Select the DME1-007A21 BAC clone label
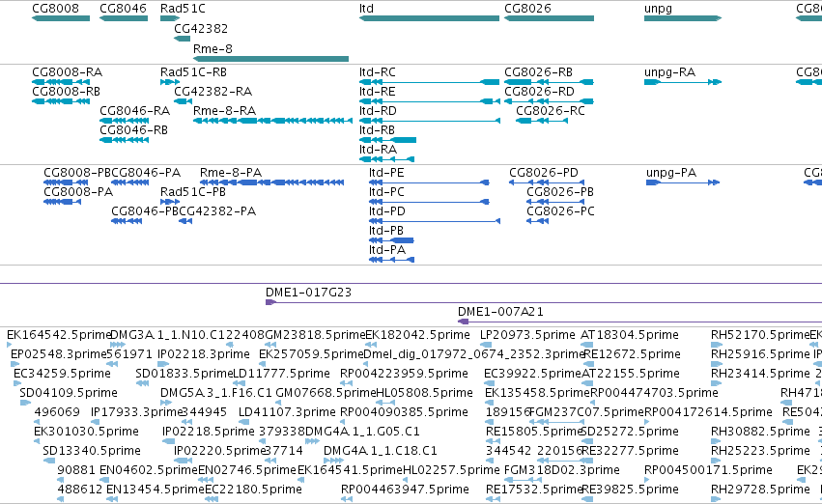 500,312
